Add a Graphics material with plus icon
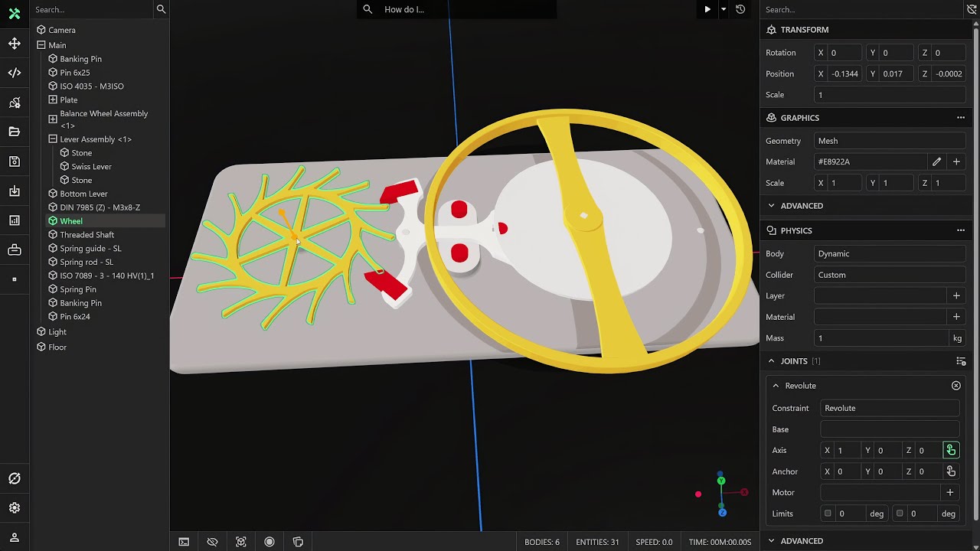Image resolution: width=980 pixels, height=551 pixels. click(x=956, y=161)
